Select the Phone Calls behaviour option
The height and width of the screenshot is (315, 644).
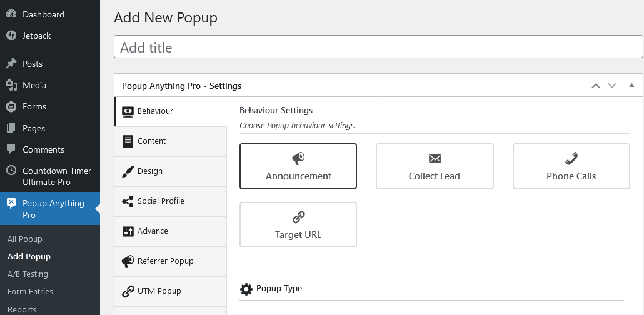pyautogui.click(x=571, y=166)
